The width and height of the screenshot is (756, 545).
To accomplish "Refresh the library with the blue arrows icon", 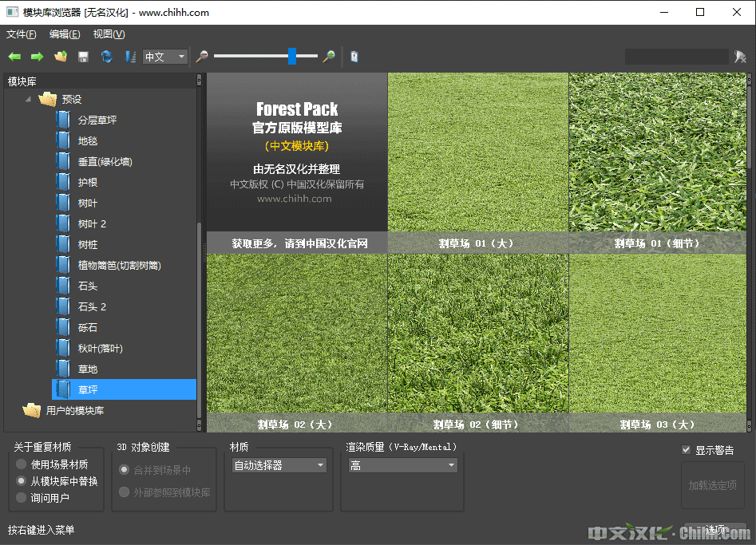I will (106, 57).
